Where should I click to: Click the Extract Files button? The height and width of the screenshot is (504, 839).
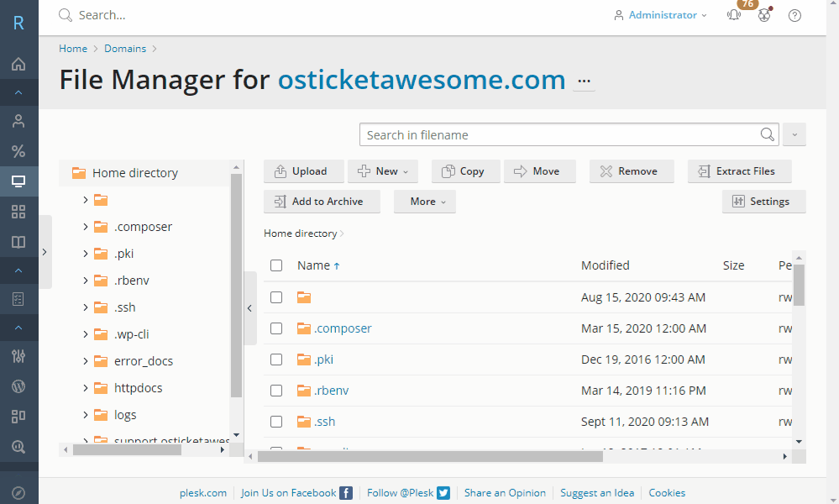pos(739,171)
